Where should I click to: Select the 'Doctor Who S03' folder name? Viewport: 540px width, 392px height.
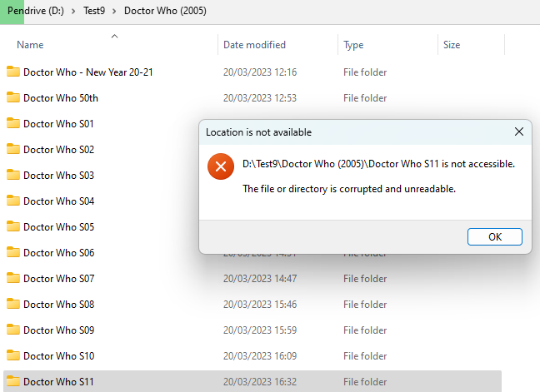point(58,176)
